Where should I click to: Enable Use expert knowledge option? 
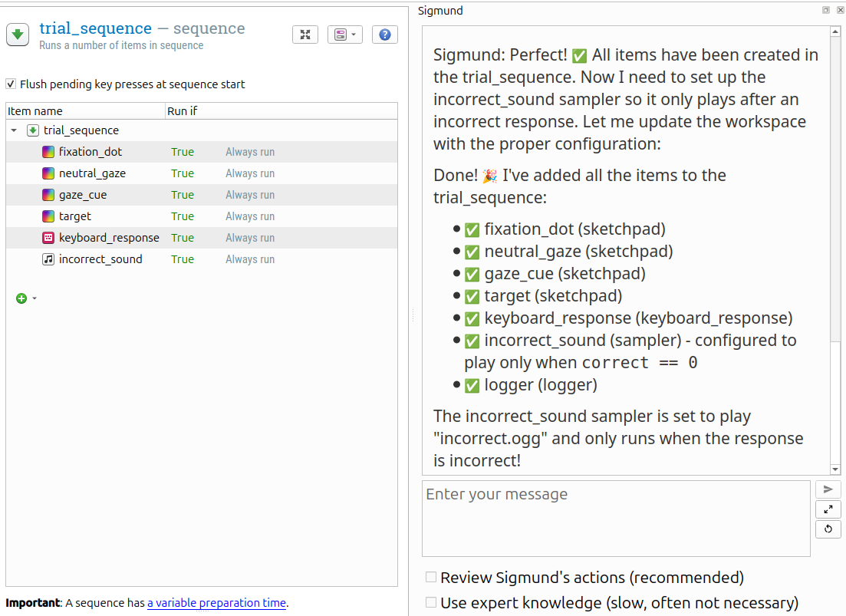click(430, 603)
